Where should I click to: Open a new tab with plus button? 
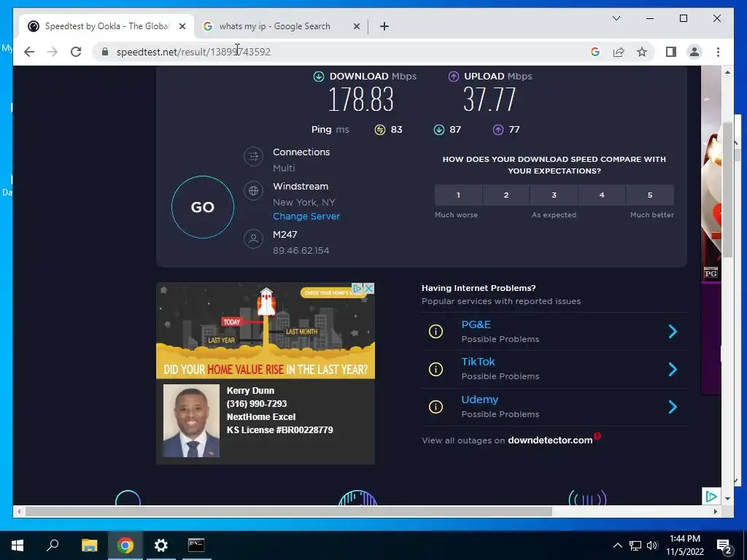click(384, 27)
